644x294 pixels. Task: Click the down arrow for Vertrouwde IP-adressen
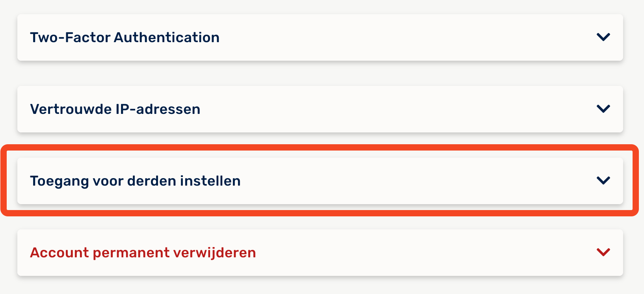(x=603, y=109)
